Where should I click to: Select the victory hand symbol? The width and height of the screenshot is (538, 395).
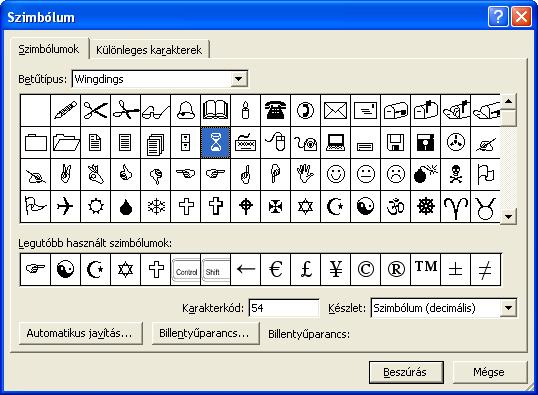66,174
